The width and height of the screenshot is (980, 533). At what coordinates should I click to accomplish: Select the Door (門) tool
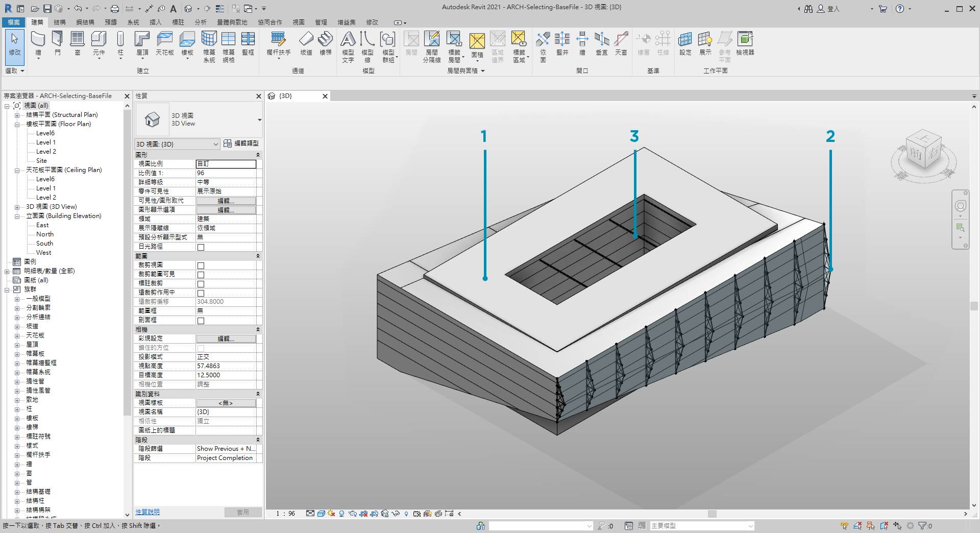tap(58, 43)
